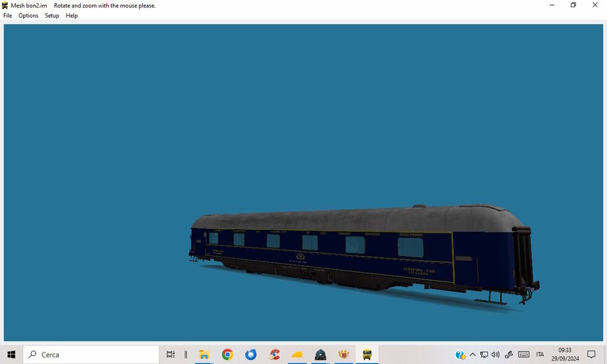Expand hidden system tray icons chevron

pyautogui.click(x=473, y=354)
